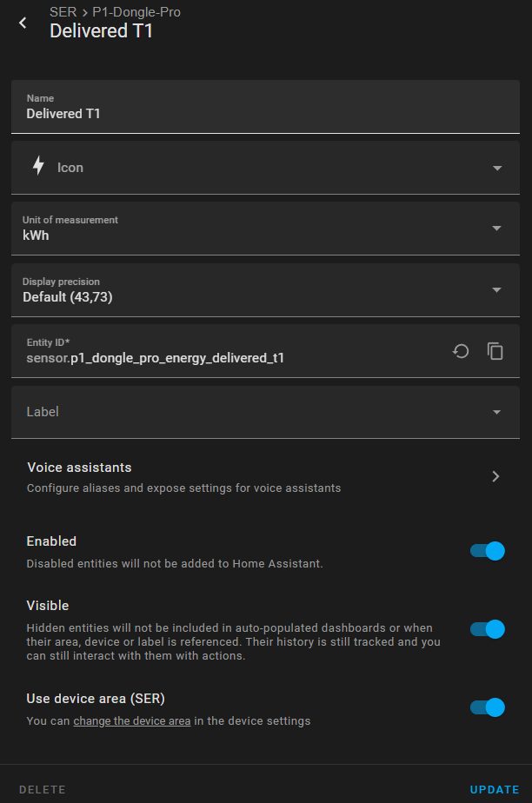Screen dimensions: 532x803
Task: Open the Display precision dropdown
Action: click(x=265, y=290)
